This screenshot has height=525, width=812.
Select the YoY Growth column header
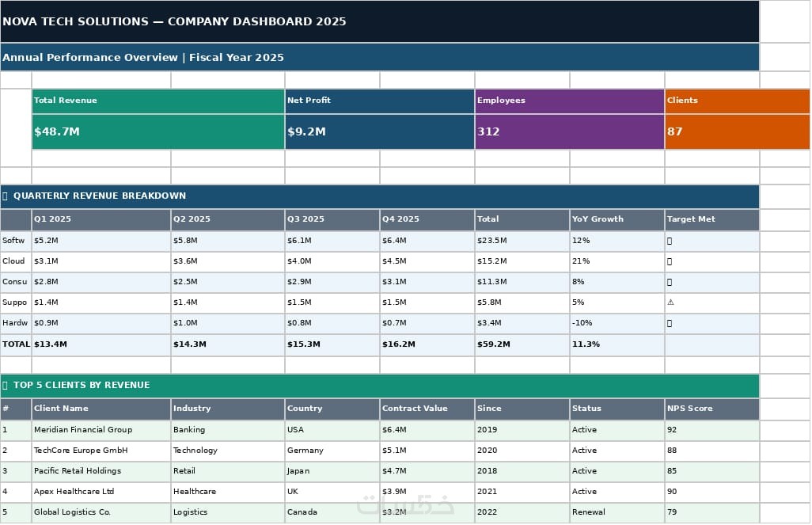pos(617,220)
